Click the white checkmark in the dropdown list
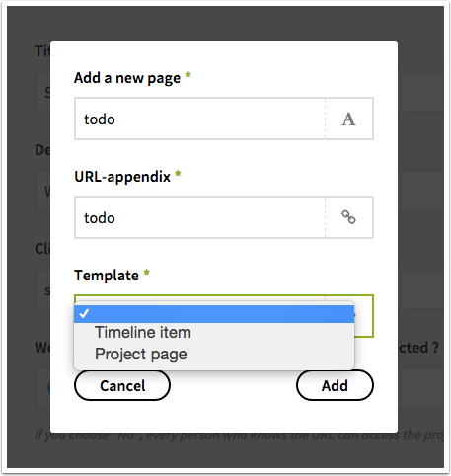 pos(84,313)
